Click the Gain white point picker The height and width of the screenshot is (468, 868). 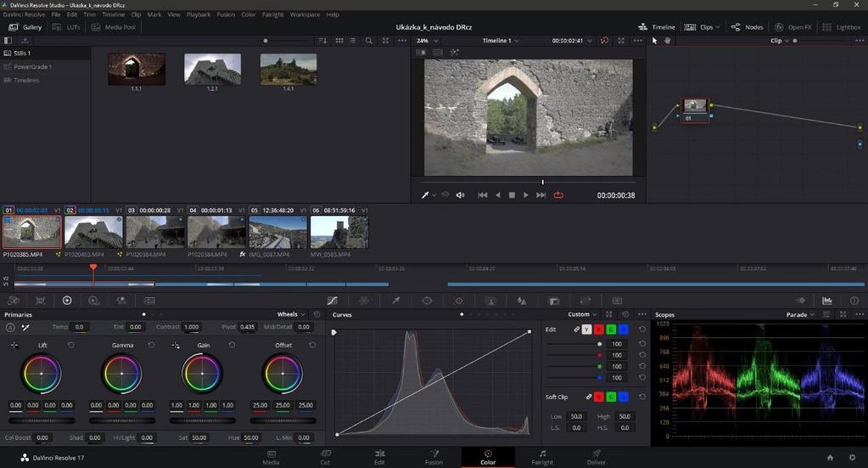click(x=176, y=345)
